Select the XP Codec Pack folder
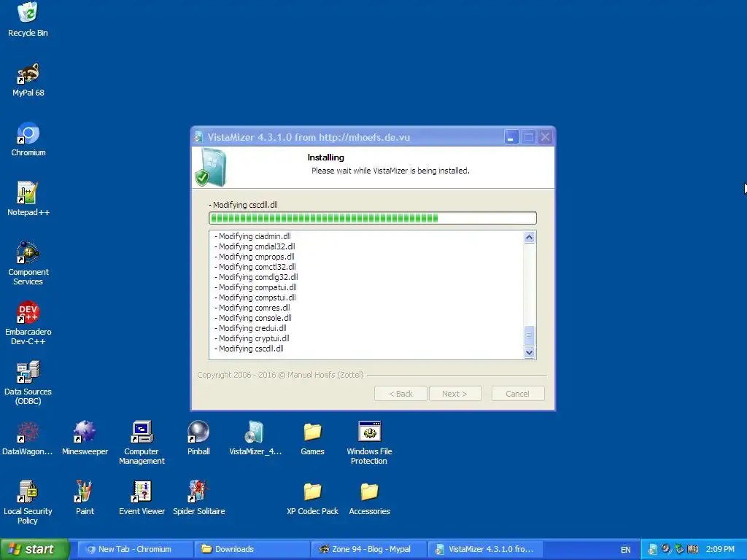The width and height of the screenshot is (747, 560). pos(312,498)
